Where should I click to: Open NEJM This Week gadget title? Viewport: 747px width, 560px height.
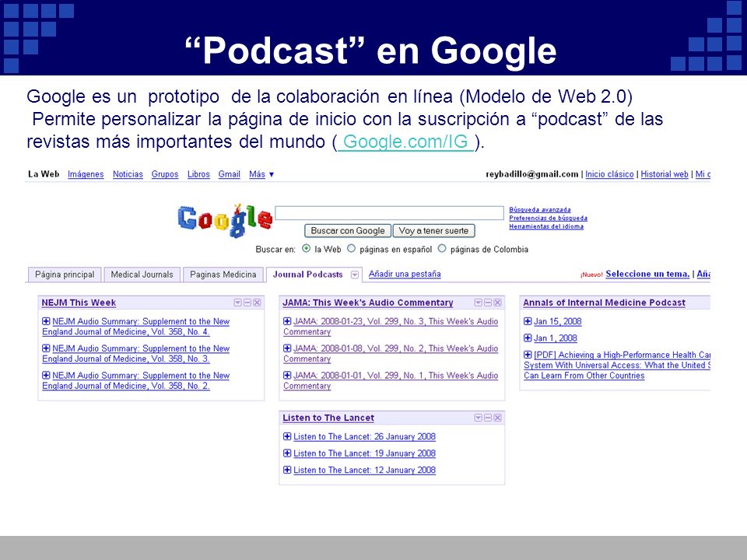79,303
